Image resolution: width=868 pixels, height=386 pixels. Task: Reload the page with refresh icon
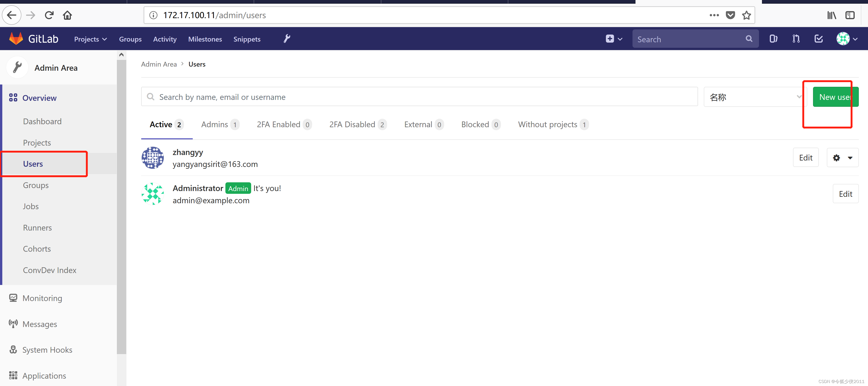click(49, 15)
